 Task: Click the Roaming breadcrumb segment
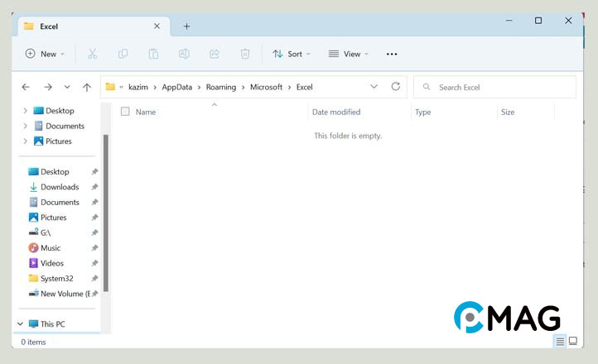tap(221, 87)
